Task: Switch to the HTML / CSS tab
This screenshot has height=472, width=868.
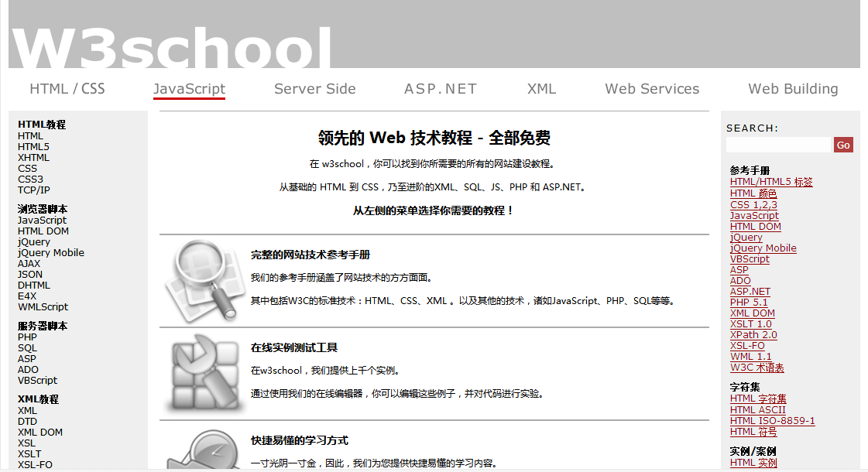Action: click(x=67, y=89)
